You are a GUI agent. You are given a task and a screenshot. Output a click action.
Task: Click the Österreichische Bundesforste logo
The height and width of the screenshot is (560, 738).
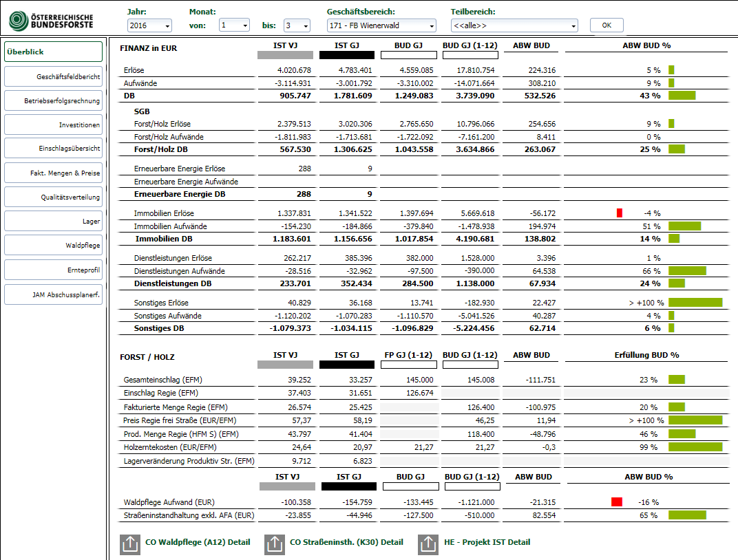tap(51, 21)
